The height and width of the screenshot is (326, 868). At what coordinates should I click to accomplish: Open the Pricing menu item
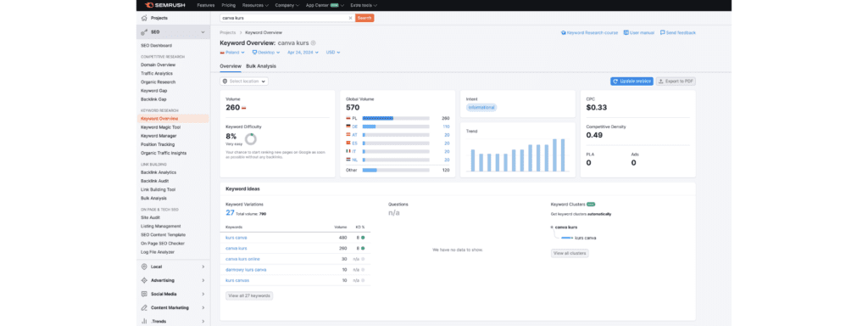click(228, 5)
